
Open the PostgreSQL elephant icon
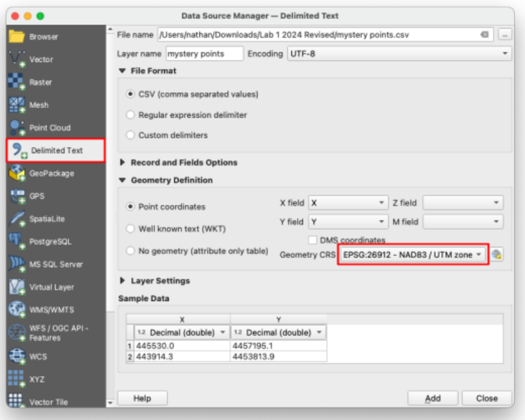(17, 242)
